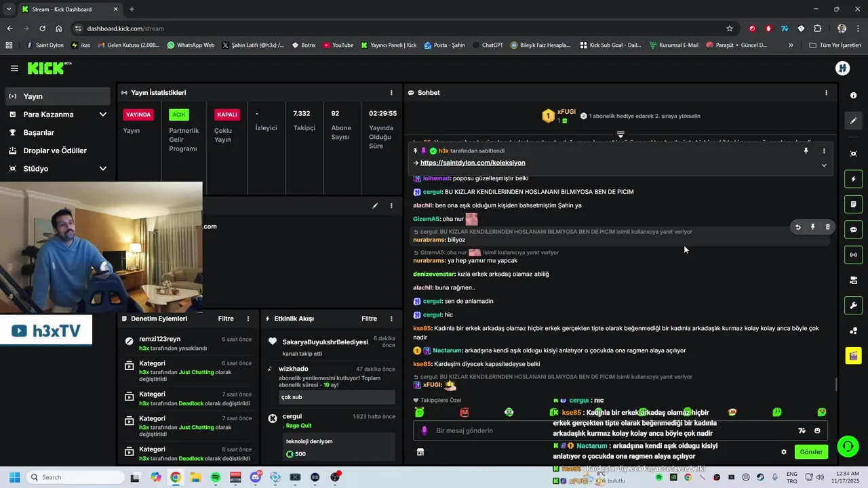Image resolution: width=868 pixels, height=488 pixels.
Task: Open the green headset support button
Action: click(x=848, y=445)
